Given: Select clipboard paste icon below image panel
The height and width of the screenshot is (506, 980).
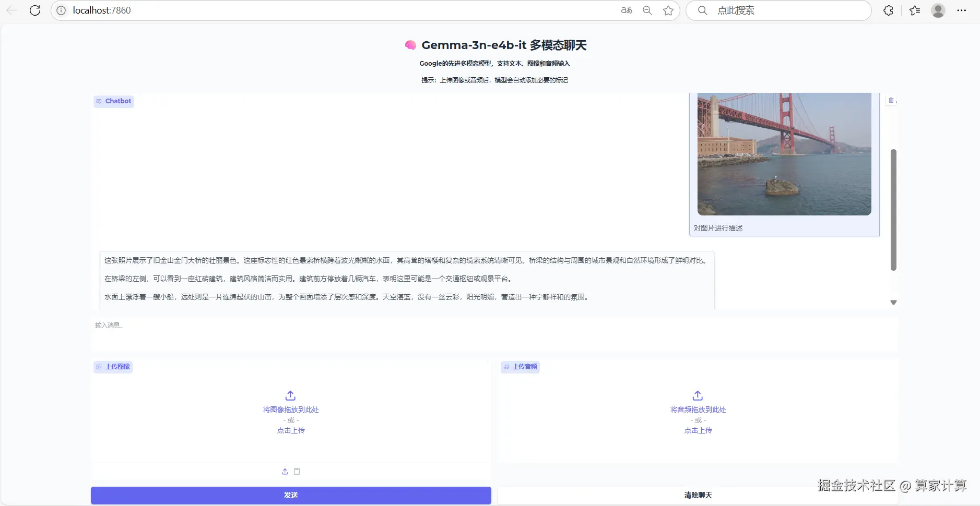Looking at the screenshot, I should [x=297, y=472].
